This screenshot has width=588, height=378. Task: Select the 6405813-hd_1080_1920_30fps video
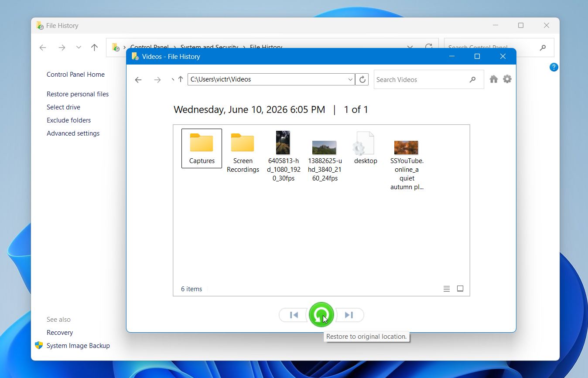coord(283,157)
